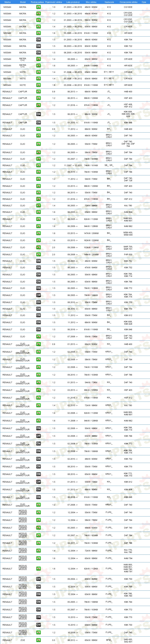Click the PB icon in the CLIO SB_, SR_ row

pyautogui.click(x=38, y=165)
